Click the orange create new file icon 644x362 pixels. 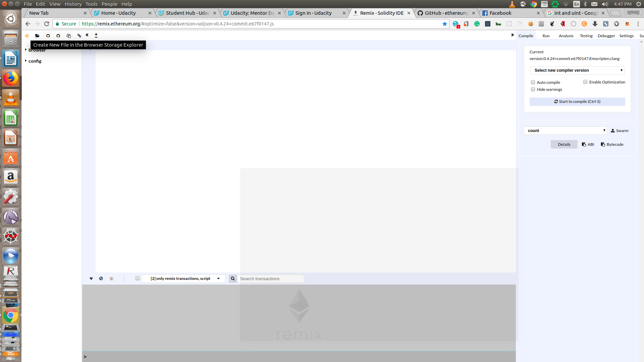coord(27,36)
